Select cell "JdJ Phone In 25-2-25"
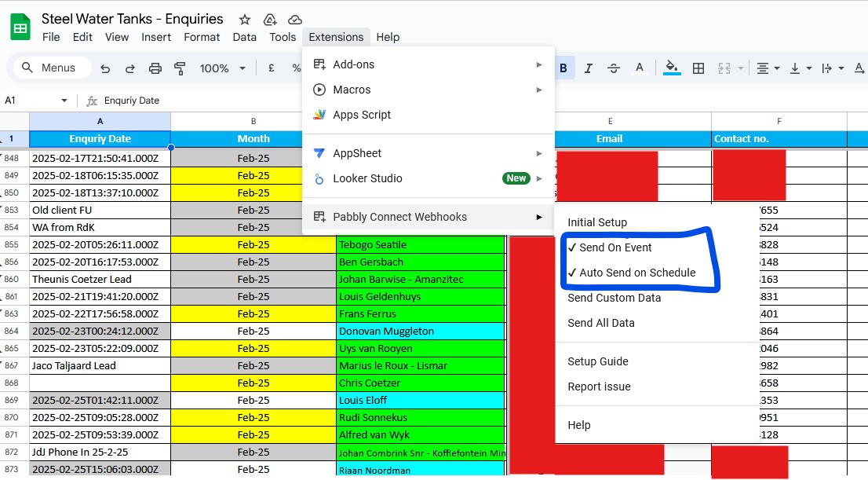The height and width of the screenshot is (480, 868). 100,453
